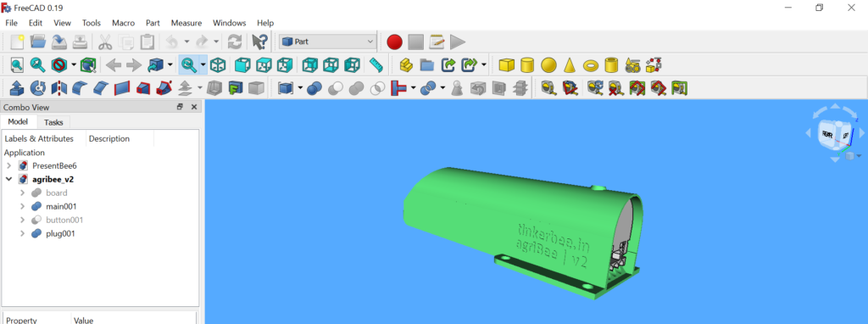Expand the main001 tree item
The height and width of the screenshot is (324, 868).
22,206
